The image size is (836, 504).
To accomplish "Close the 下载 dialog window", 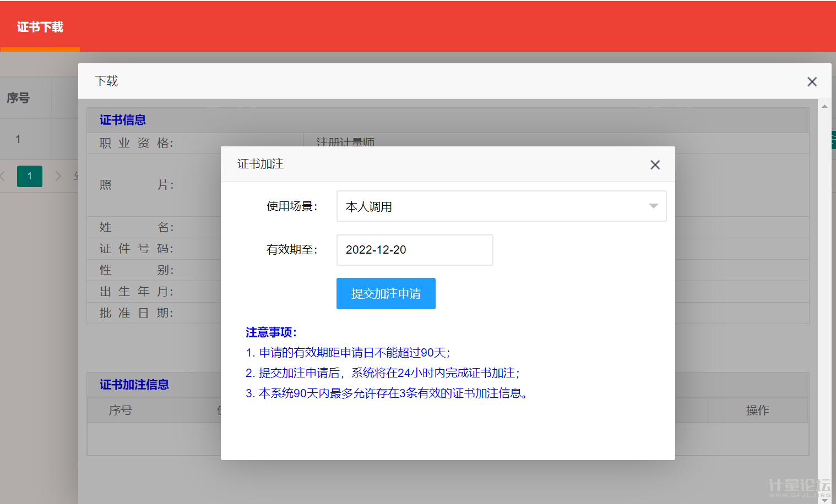I will (812, 82).
